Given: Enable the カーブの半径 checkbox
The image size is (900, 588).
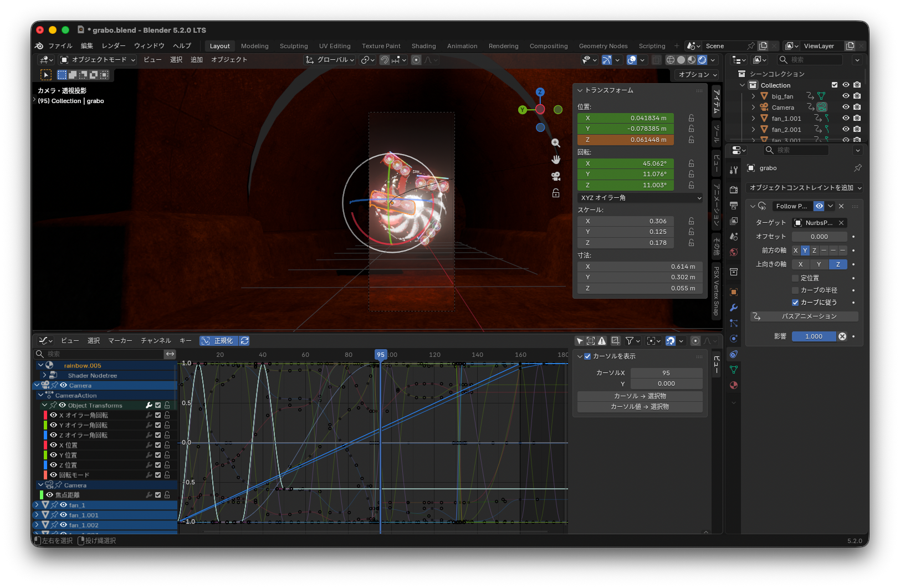Looking at the screenshot, I should tap(795, 290).
